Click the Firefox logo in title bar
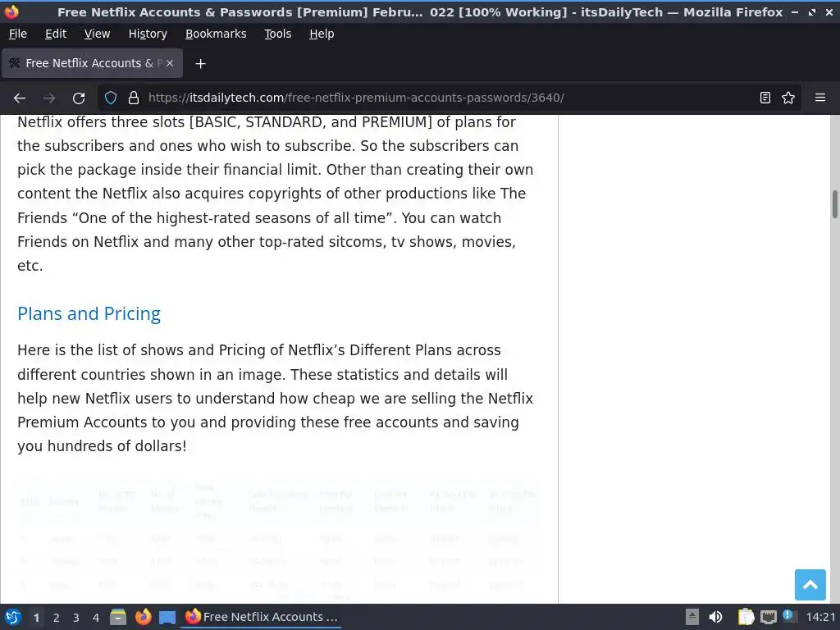This screenshot has height=630, width=840. [x=11, y=11]
